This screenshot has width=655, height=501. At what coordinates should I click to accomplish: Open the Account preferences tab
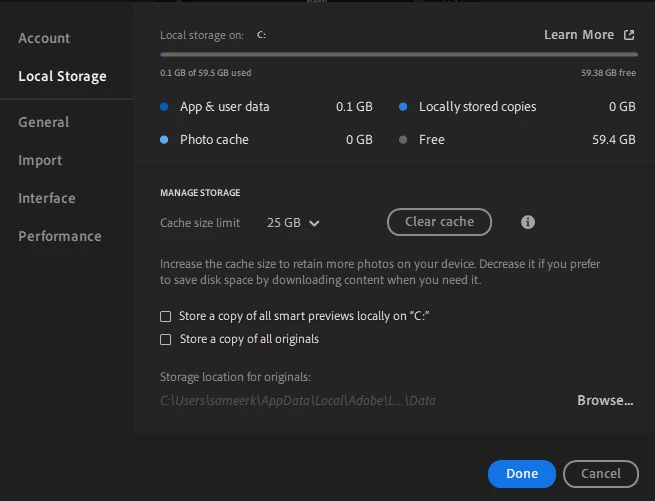(44, 38)
